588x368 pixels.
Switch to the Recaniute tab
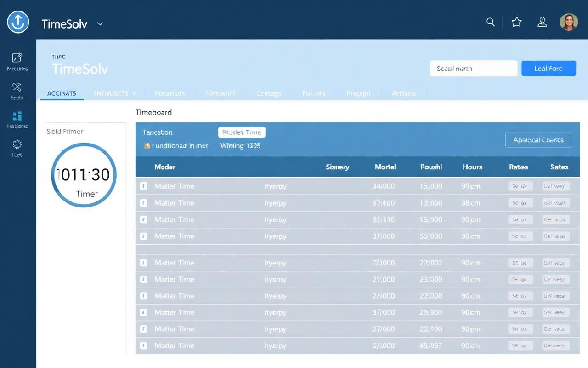pos(170,93)
